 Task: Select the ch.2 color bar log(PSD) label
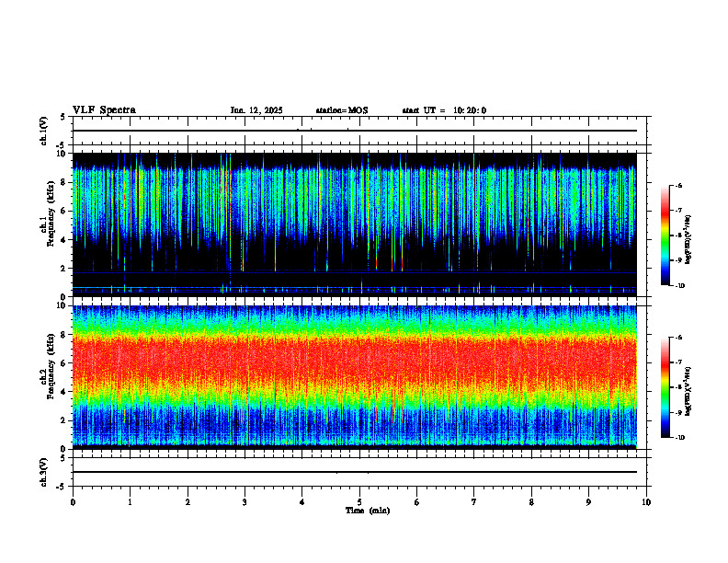(688, 391)
